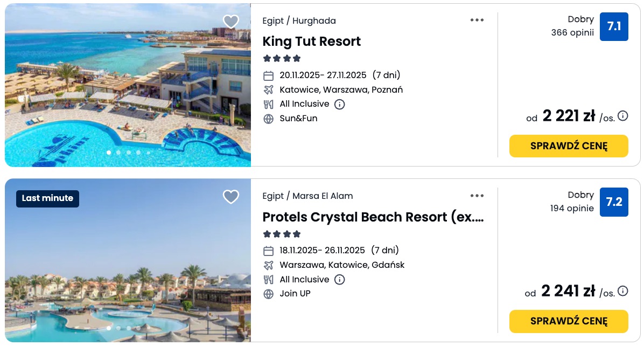
Task: Click the globe icon next to Sun&Fun operator
Action: click(x=268, y=117)
